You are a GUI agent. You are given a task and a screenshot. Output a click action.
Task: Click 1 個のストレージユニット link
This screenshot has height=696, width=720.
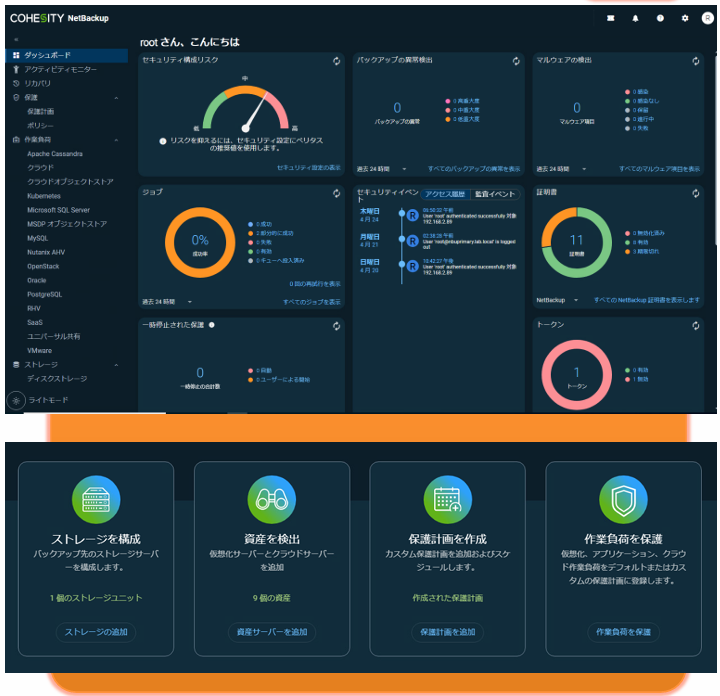coord(96,598)
